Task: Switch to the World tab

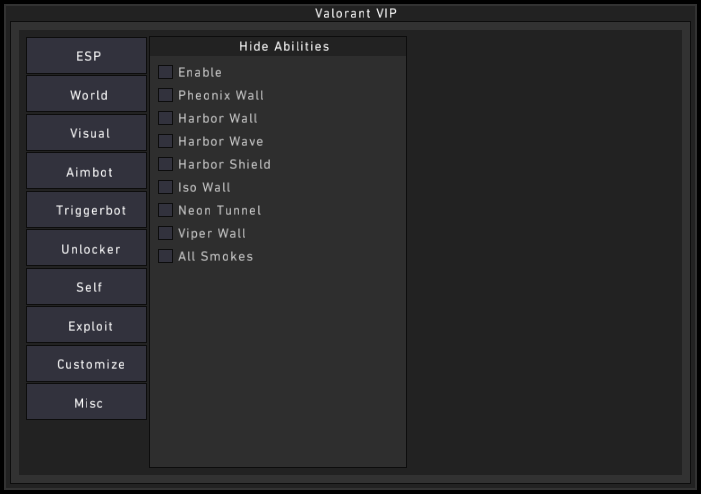Action: [87, 95]
